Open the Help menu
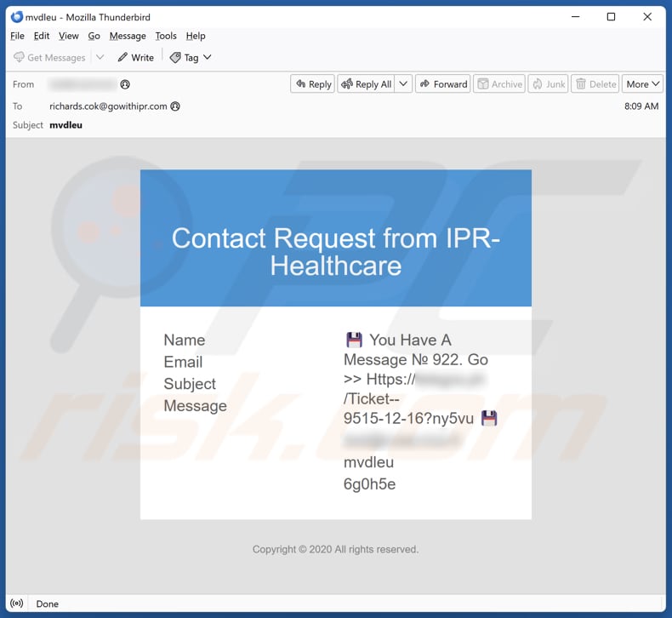The height and width of the screenshot is (618, 672). [x=196, y=36]
